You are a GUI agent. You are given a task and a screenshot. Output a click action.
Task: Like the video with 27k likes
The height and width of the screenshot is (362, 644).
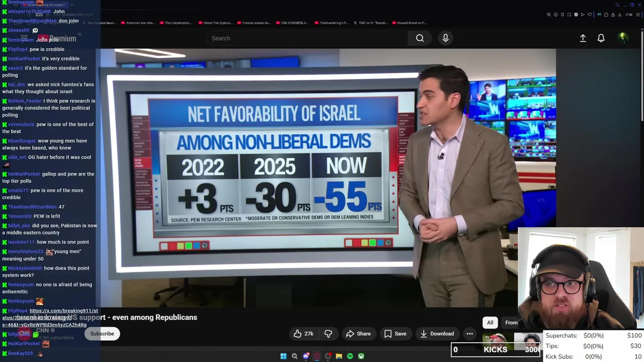[x=303, y=333]
